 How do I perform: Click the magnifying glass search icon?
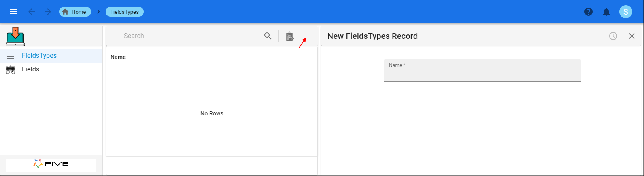pyautogui.click(x=268, y=36)
